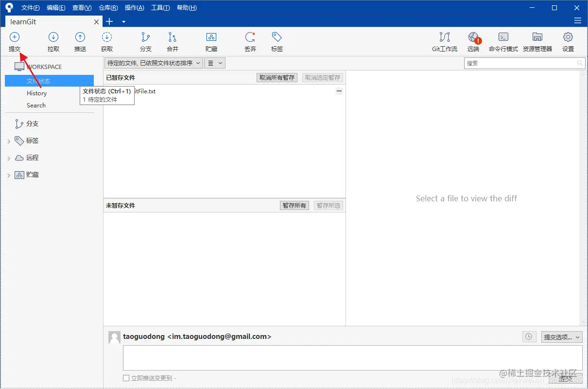This screenshot has width=588, height=389.
Task: Select File Status (文件状态) in the sidebar
Action: point(49,81)
